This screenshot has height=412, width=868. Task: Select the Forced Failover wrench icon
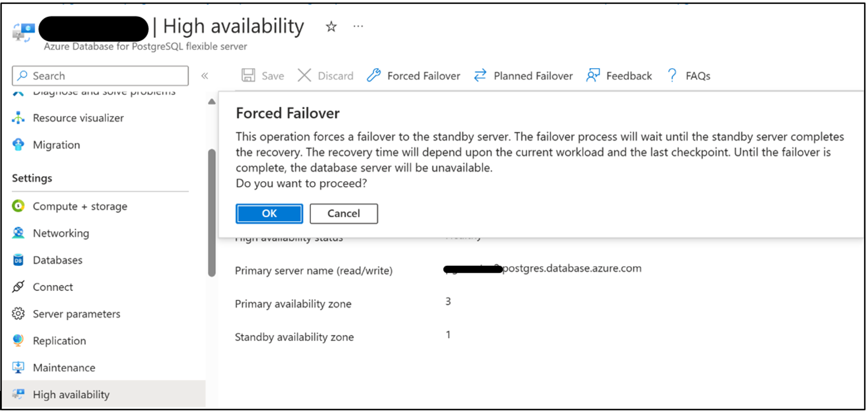(372, 76)
